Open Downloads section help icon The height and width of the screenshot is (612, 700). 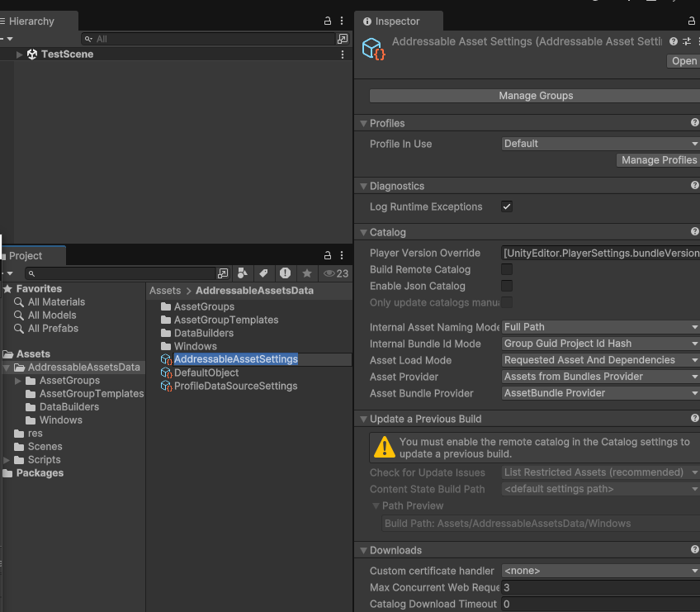695,549
